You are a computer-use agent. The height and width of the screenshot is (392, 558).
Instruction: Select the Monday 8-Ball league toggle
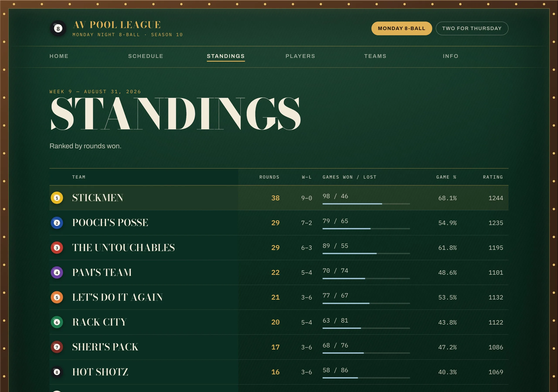[401, 28]
